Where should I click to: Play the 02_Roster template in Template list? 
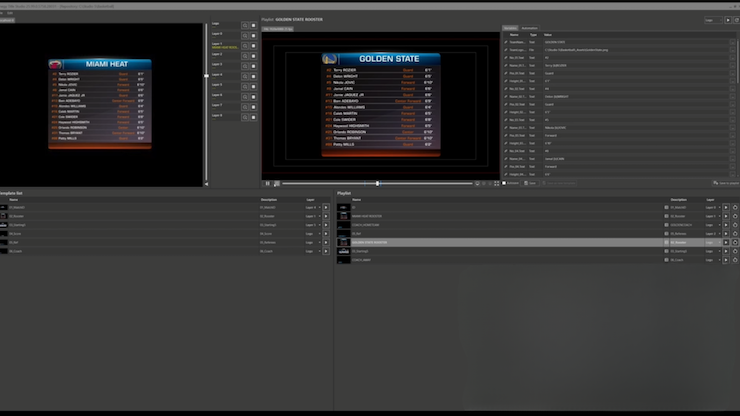point(325,216)
